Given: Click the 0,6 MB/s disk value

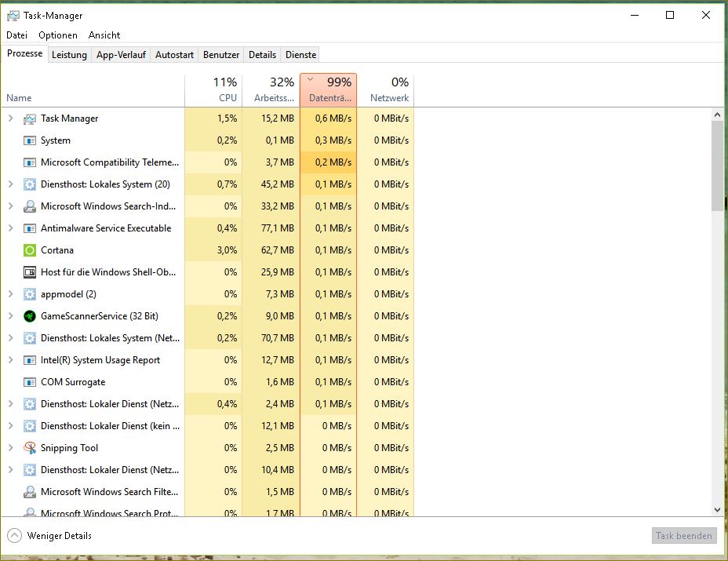Looking at the screenshot, I should 333,118.
